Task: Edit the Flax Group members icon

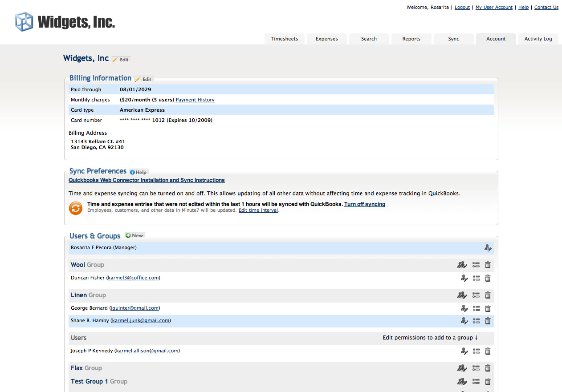Action: [x=462, y=368]
